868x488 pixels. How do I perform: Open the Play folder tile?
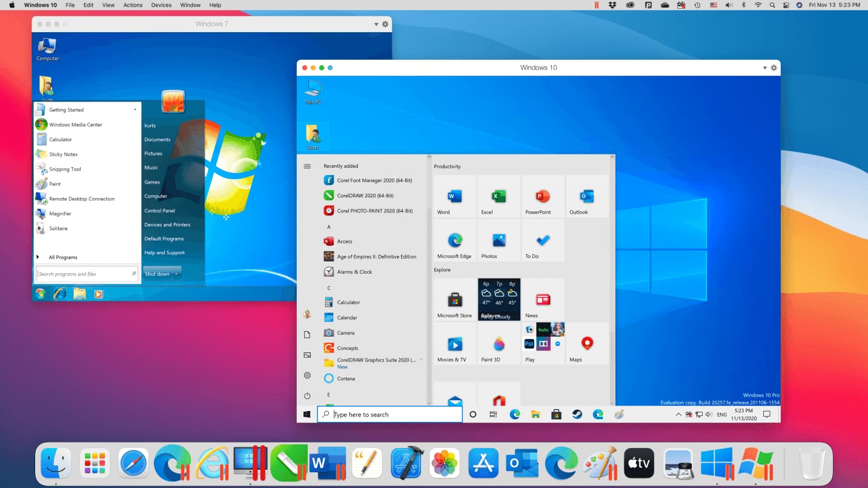[543, 343]
